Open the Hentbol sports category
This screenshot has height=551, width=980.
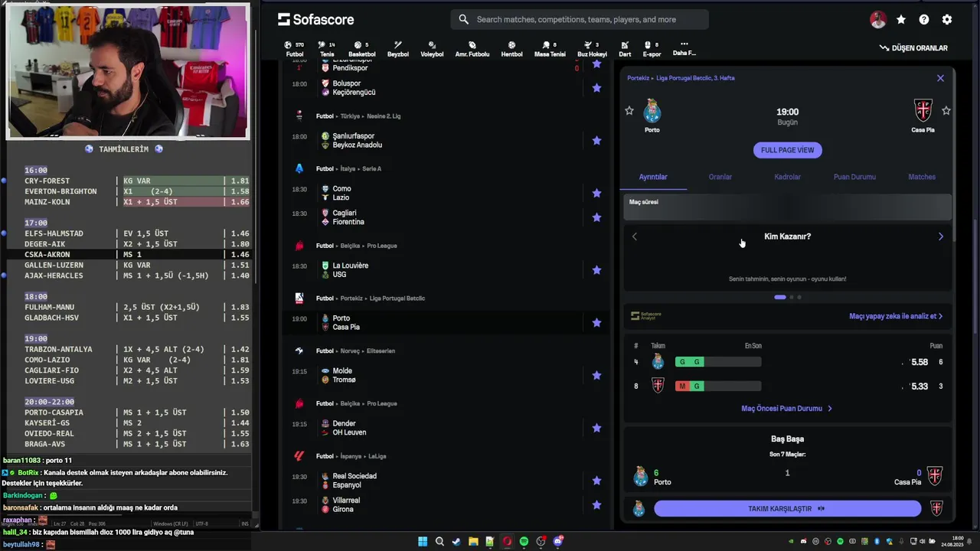511,49
